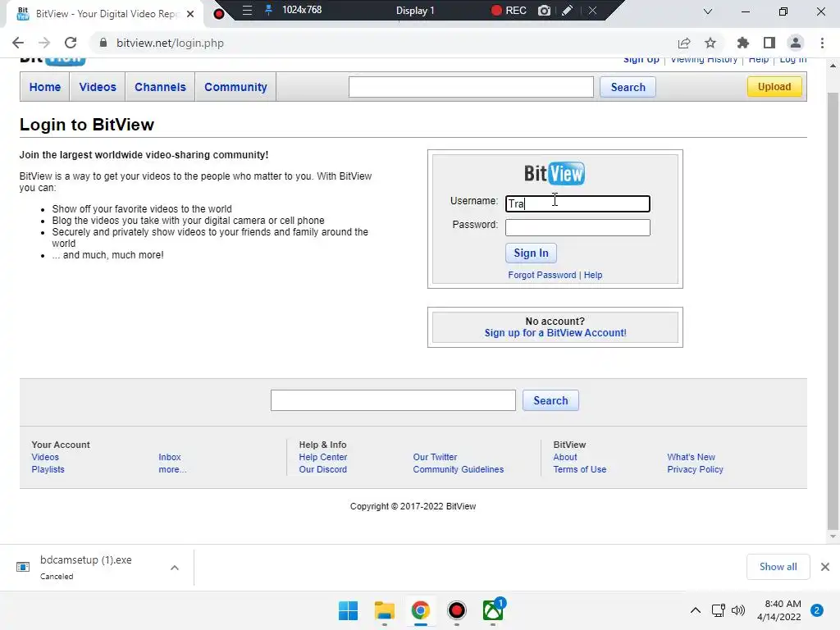
Task: Open Privacy Policy link
Action: coord(695,469)
